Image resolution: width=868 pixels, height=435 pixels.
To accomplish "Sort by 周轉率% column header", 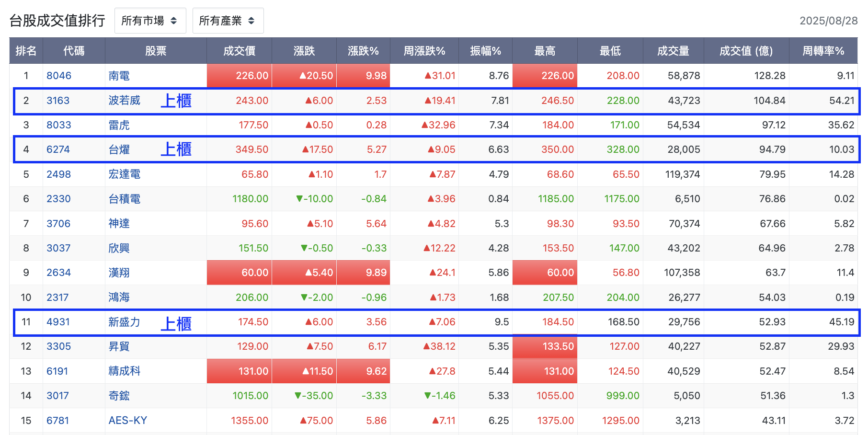I will [x=823, y=51].
